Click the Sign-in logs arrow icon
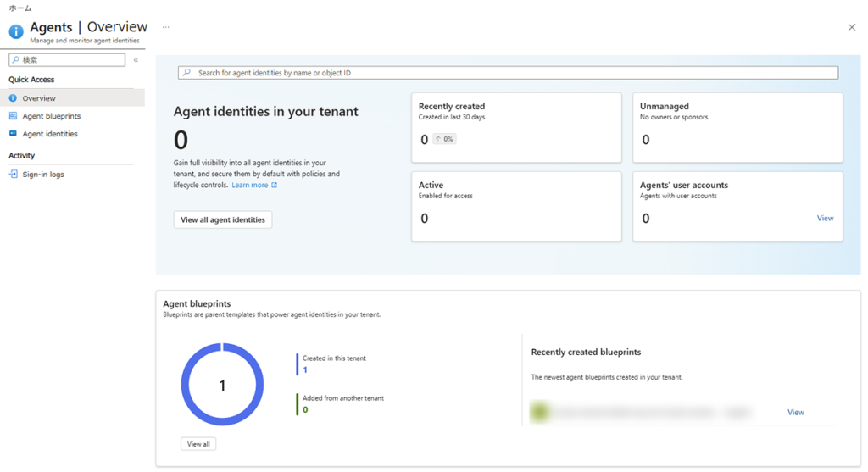Image resolution: width=868 pixels, height=472 pixels. (x=13, y=174)
